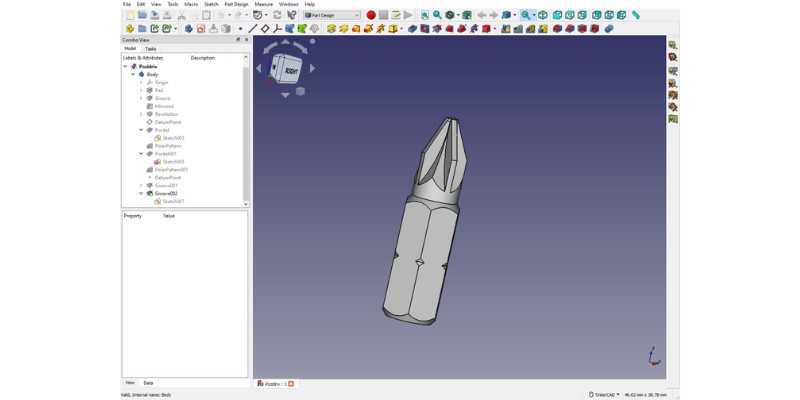This screenshot has height=400, width=800.
Task: Select the Model tab in Combo View
Action: [130, 49]
